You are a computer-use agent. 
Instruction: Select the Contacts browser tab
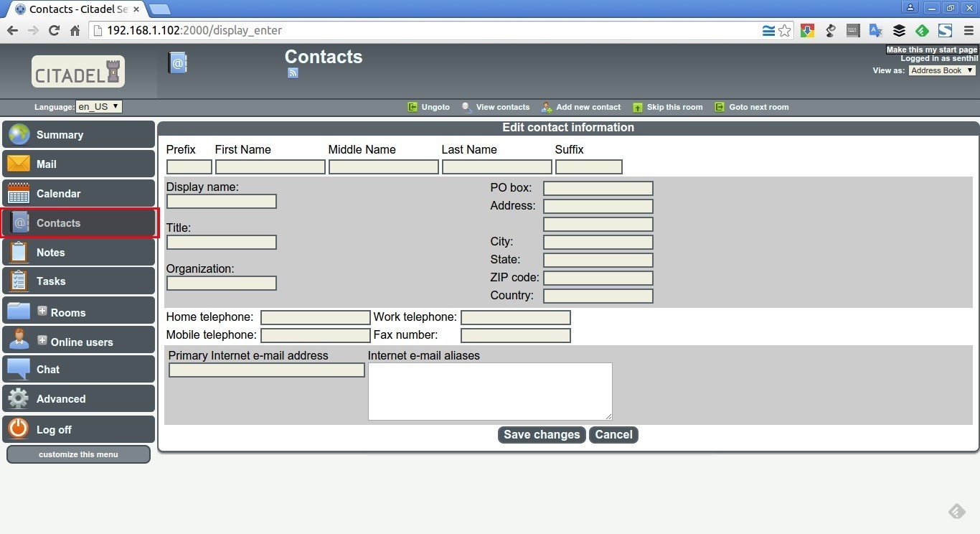pos(75,9)
